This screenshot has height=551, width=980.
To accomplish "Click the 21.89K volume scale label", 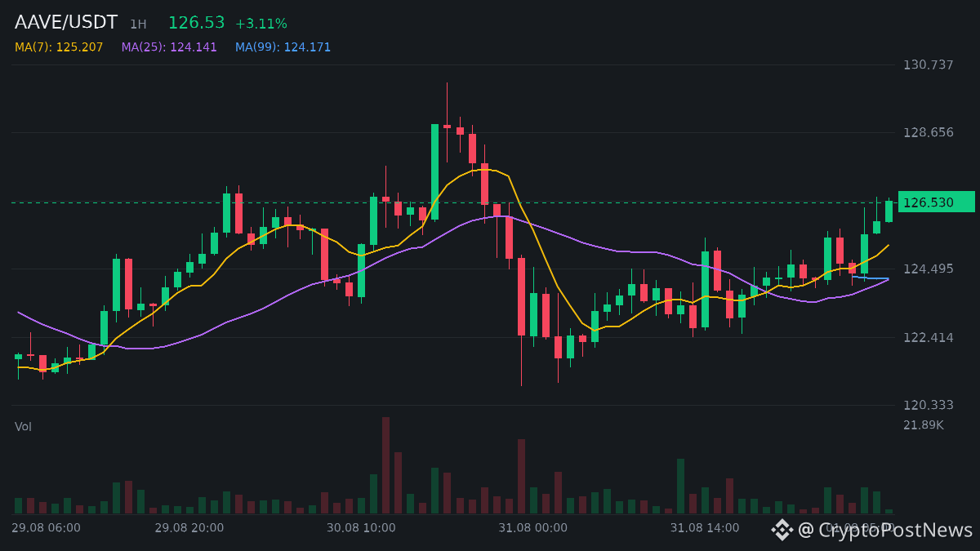I will pyautogui.click(x=923, y=424).
